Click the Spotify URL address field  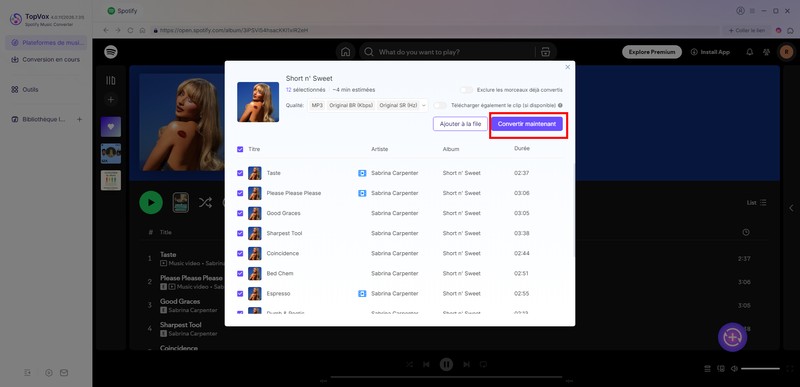437,31
